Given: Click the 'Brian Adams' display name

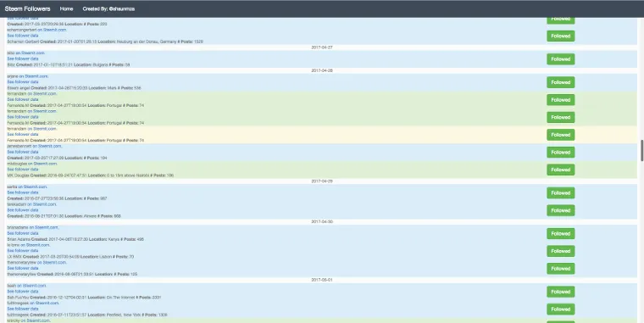Looking at the screenshot, I should 18,239.
